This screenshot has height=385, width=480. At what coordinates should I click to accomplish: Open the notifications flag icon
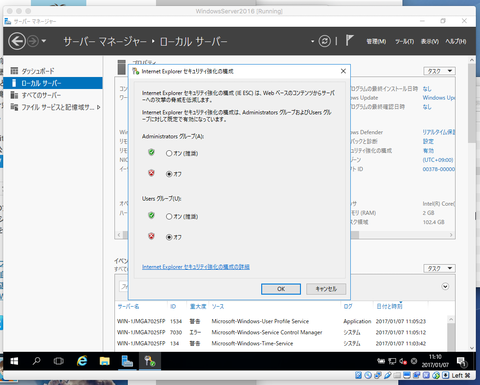pyautogui.click(x=349, y=40)
